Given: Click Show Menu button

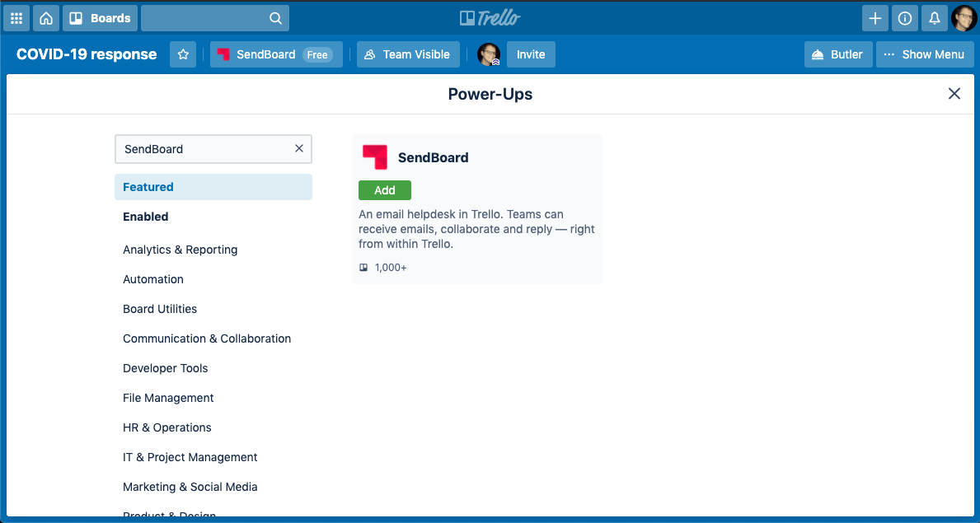Looking at the screenshot, I should [925, 54].
